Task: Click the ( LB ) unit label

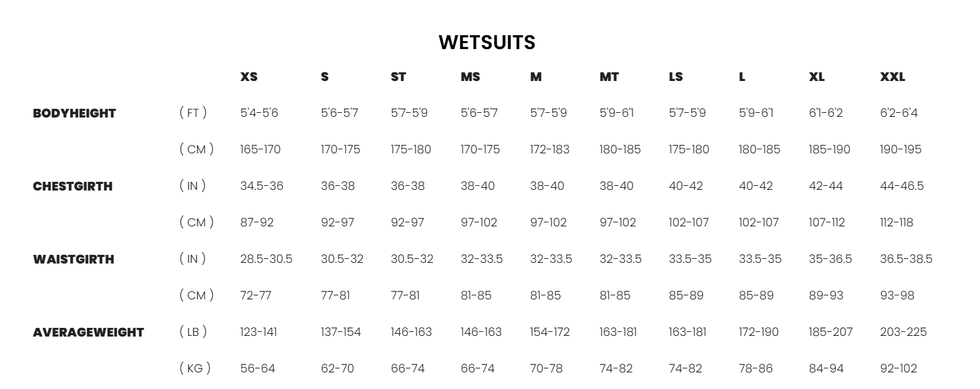Action: tap(193, 333)
